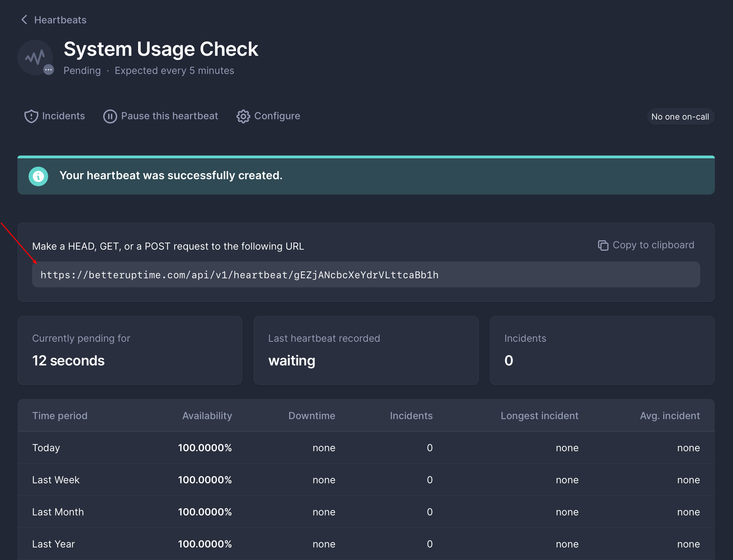The image size is (733, 560).
Task: Select Configure menu option
Action: (268, 116)
